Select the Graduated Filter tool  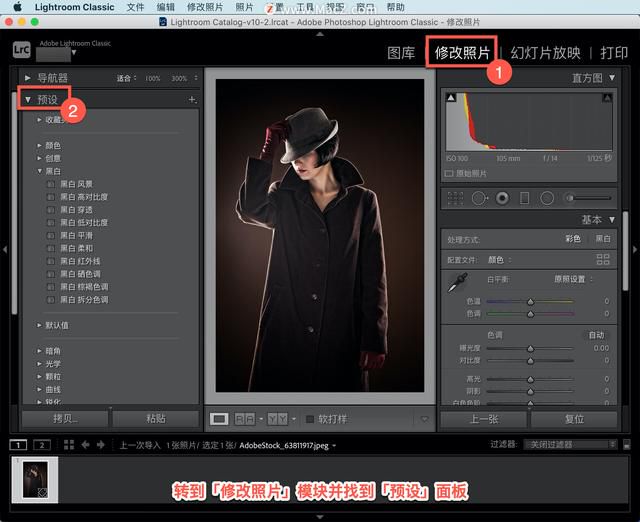pos(524,198)
